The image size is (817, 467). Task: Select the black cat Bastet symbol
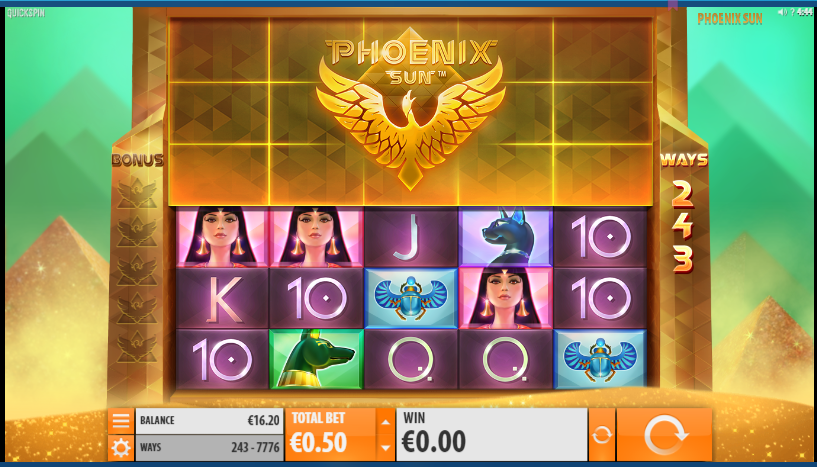[x=505, y=237]
